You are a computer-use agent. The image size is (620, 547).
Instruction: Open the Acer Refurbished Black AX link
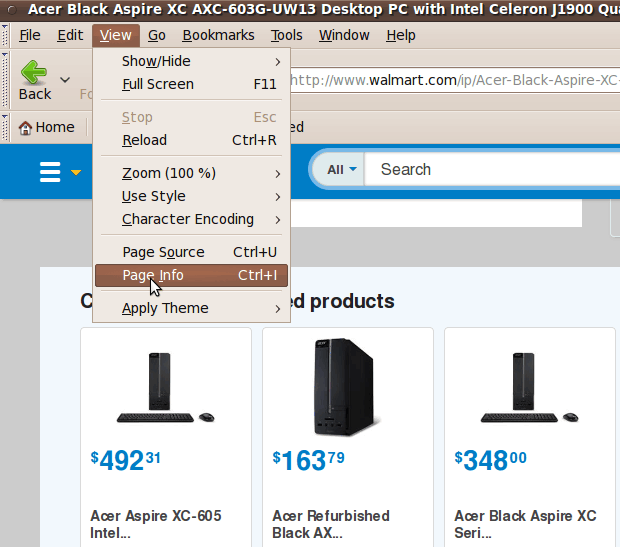point(331,524)
